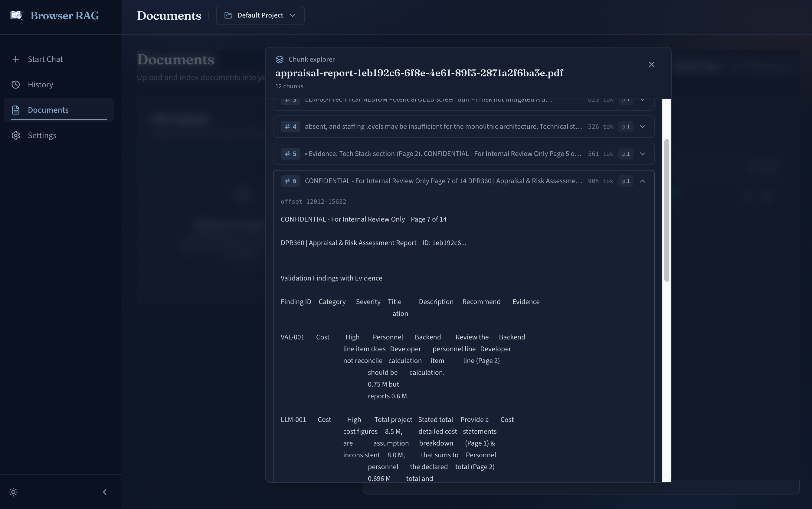This screenshot has height=509, width=812.
Task: Click chunk #4 row text about staffing levels
Action: point(444,127)
